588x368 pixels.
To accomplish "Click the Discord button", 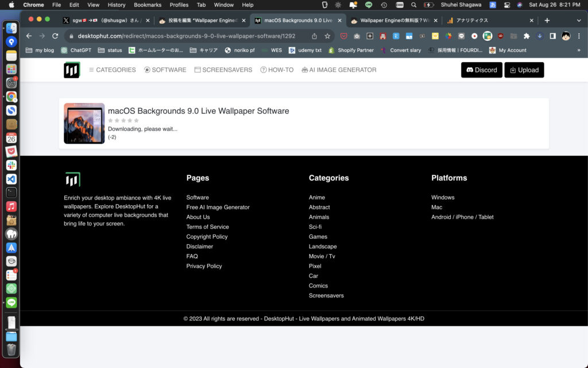I will click(x=482, y=70).
